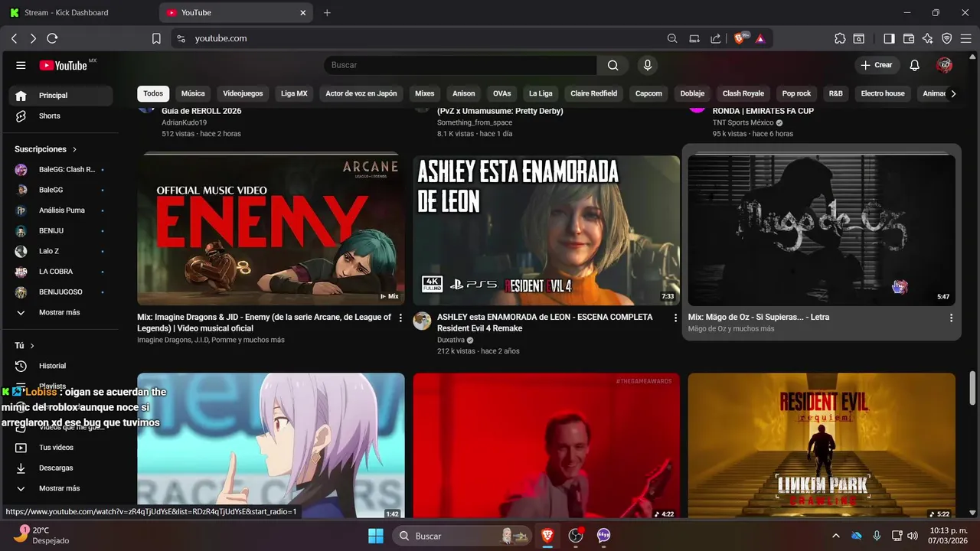The width and height of the screenshot is (980, 551).
Task: Select the Clash Royale filter chip
Action: (x=743, y=93)
